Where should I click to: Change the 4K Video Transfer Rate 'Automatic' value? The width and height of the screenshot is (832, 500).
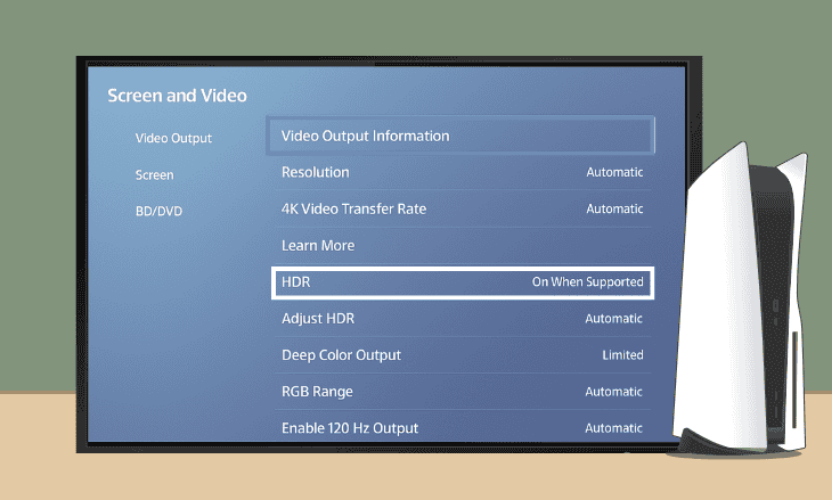point(614,209)
